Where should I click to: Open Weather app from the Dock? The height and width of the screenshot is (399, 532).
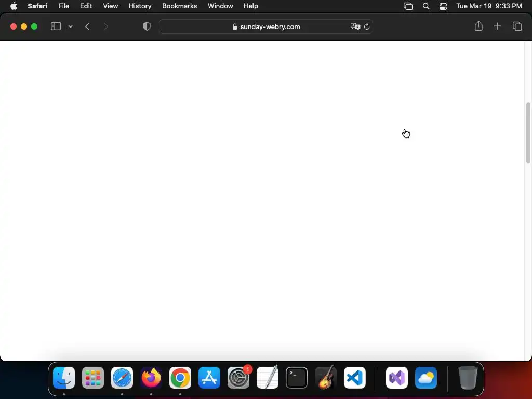(426, 378)
